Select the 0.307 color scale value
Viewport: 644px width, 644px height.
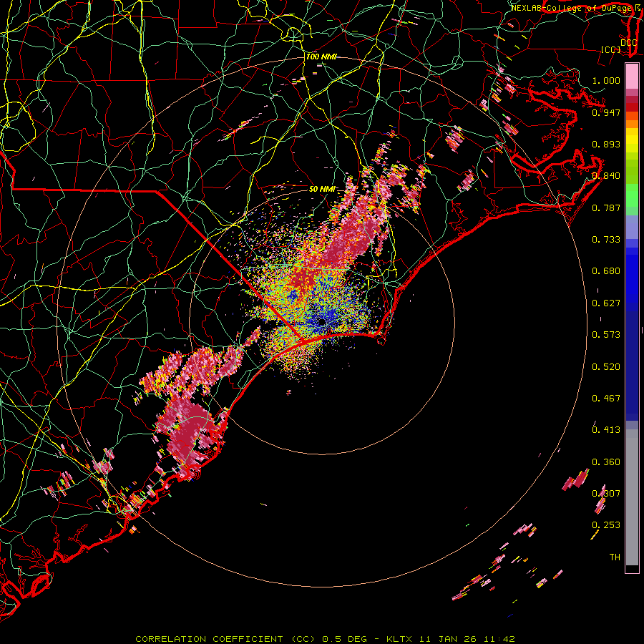click(x=606, y=494)
